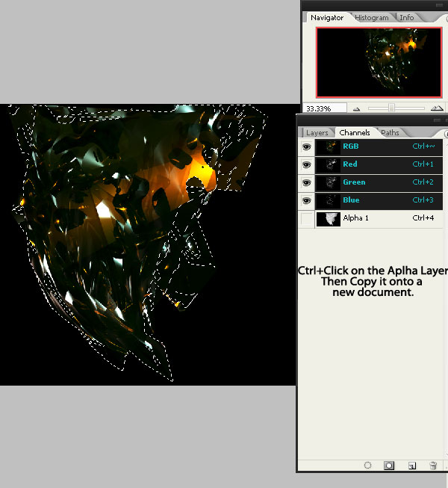Hide the Green channel eye
Image resolution: width=448 pixels, height=488 pixels.
coord(307,182)
